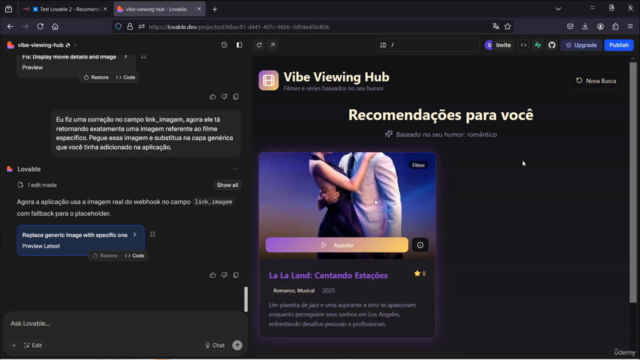This screenshot has width=640, height=360.
Task: Reload the browser page
Action: [40, 27]
